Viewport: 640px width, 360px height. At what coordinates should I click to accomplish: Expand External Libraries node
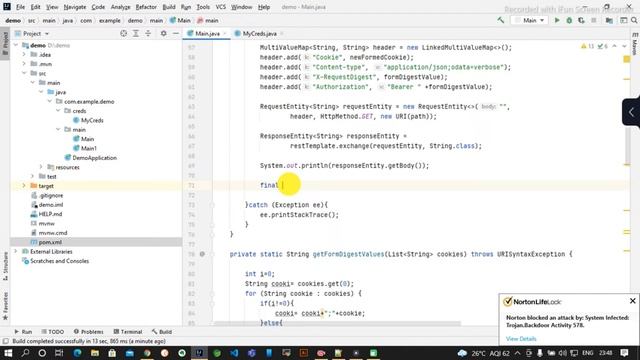(x=16, y=251)
